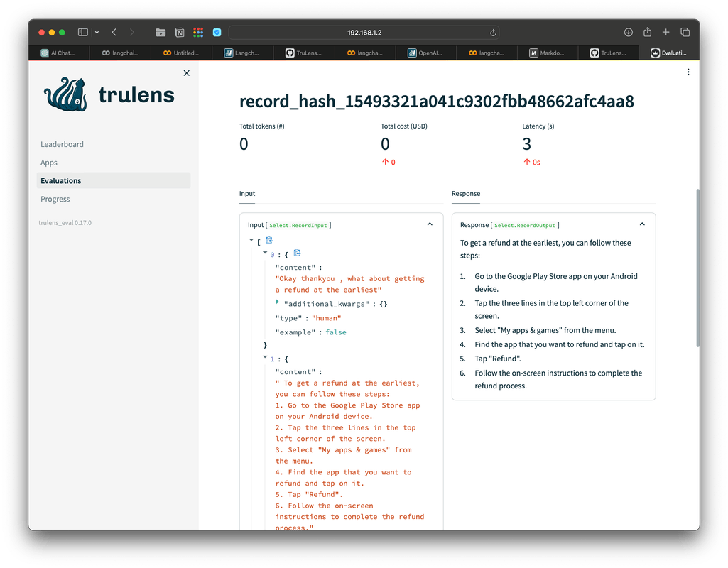Open Leaderboard in the sidebar
Viewport: 728px width, 568px height.
click(x=62, y=144)
